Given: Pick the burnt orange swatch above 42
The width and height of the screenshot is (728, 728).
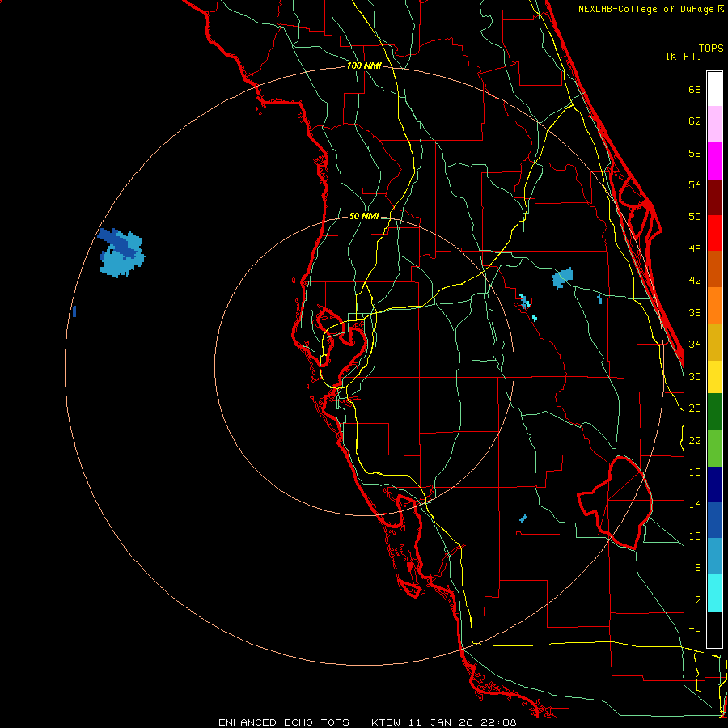Looking at the screenshot, I should (x=714, y=269).
